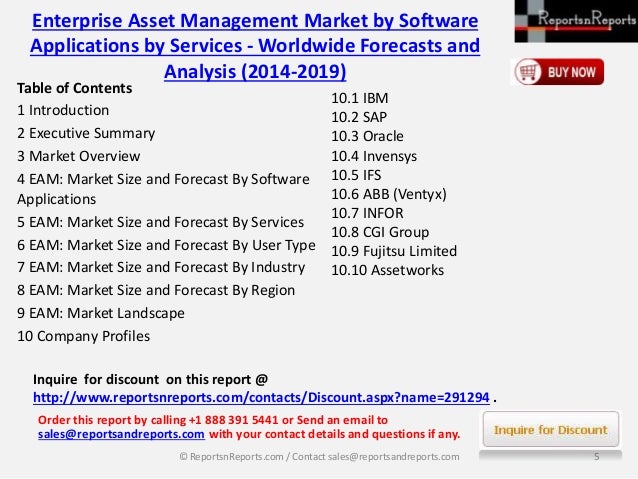The width and height of the screenshot is (638, 479).
Task: Click the "10.8 CGI Group" entry
Action: point(380,232)
